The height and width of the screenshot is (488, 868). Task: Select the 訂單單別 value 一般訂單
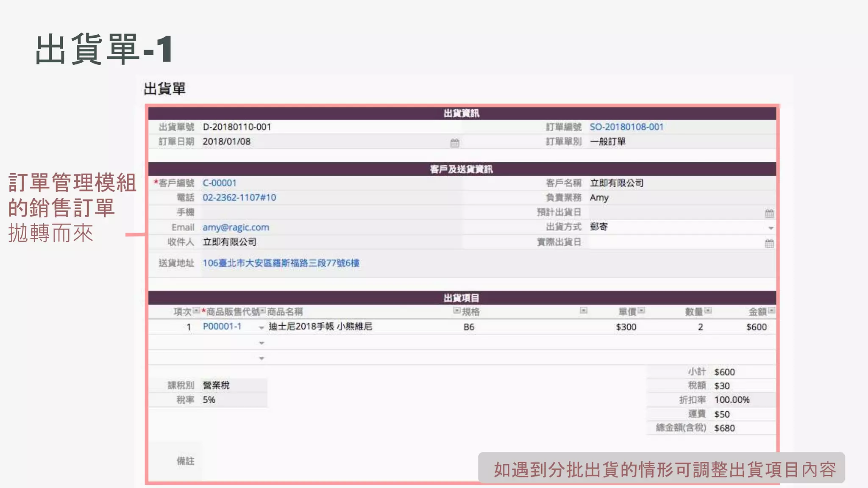pos(607,141)
